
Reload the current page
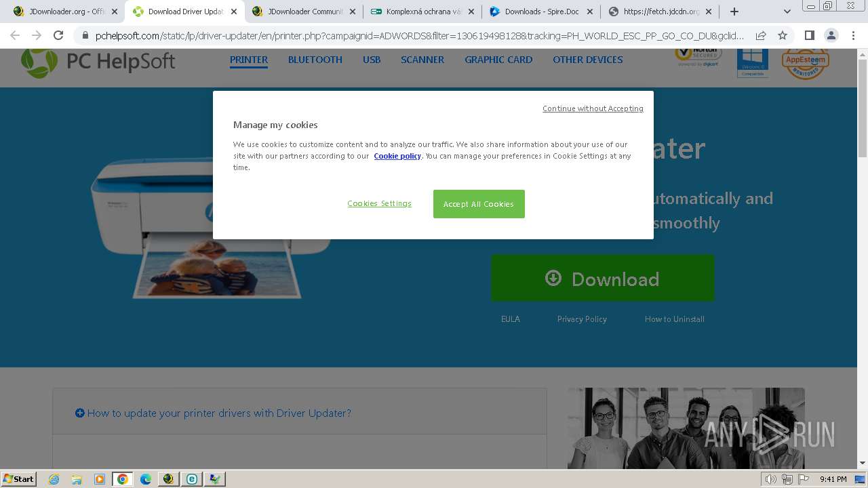58,35
